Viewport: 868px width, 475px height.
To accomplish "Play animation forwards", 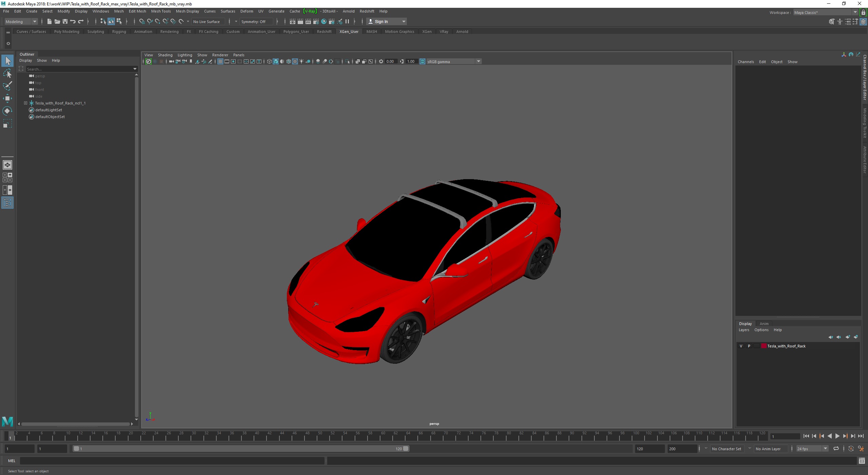I will pyautogui.click(x=837, y=436).
